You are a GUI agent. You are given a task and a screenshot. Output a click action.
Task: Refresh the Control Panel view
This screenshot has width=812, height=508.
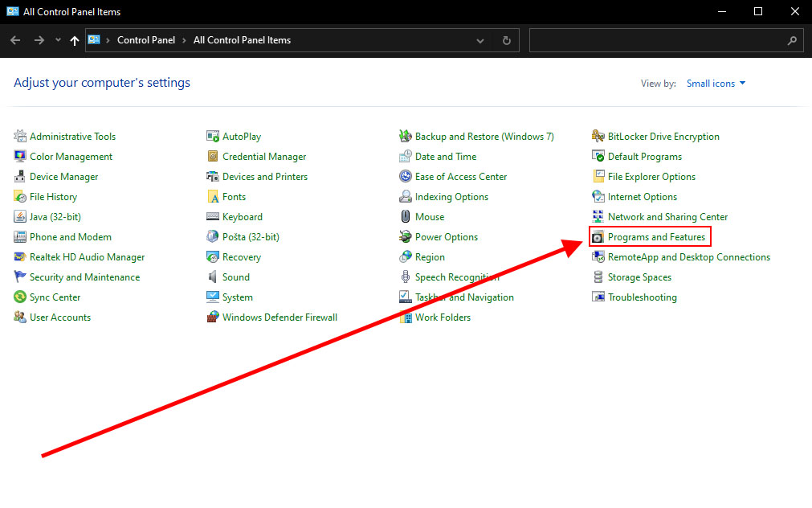point(507,40)
